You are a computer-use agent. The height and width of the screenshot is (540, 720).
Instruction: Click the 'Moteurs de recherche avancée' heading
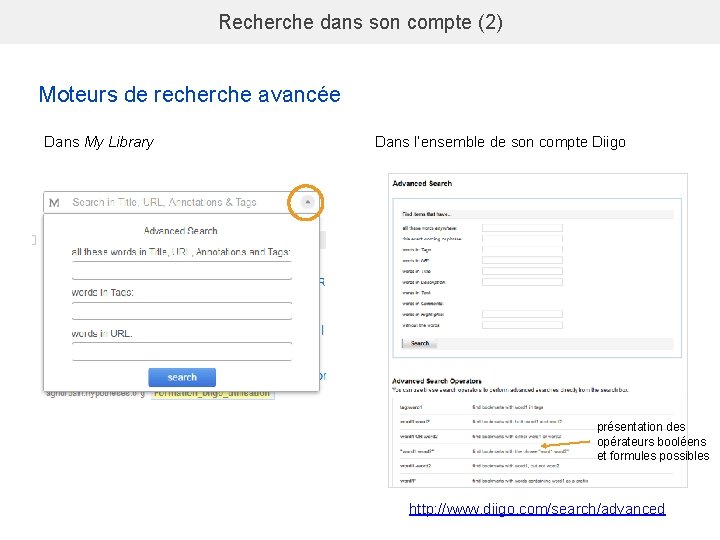coord(190,95)
